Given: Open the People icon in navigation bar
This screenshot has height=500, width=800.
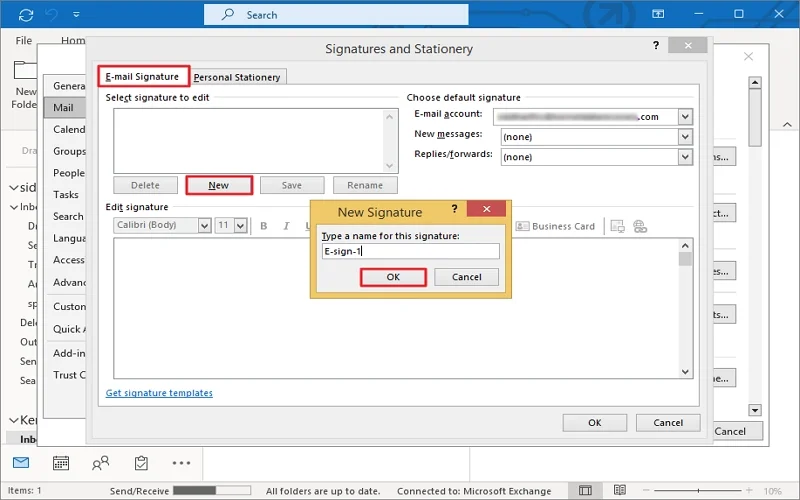Looking at the screenshot, I should (x=101, y=463).
